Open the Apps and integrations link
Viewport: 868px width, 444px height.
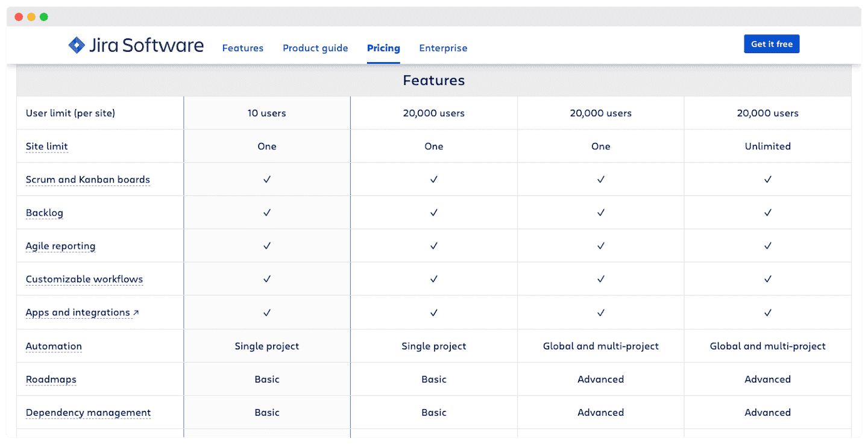pyautogui.click(x=78, y=313)
